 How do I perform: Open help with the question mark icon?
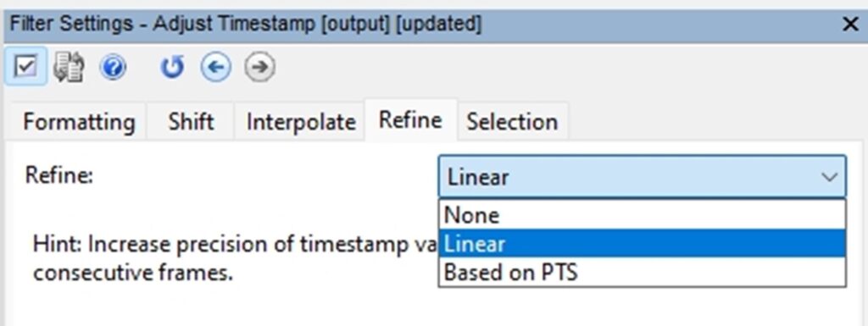(113, 68)
